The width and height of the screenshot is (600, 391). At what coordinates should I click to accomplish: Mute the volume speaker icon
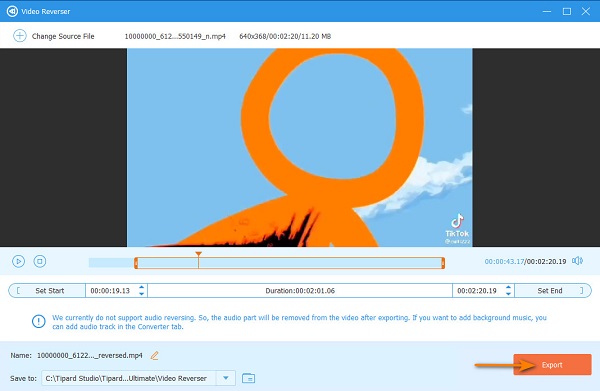[577, 261]
